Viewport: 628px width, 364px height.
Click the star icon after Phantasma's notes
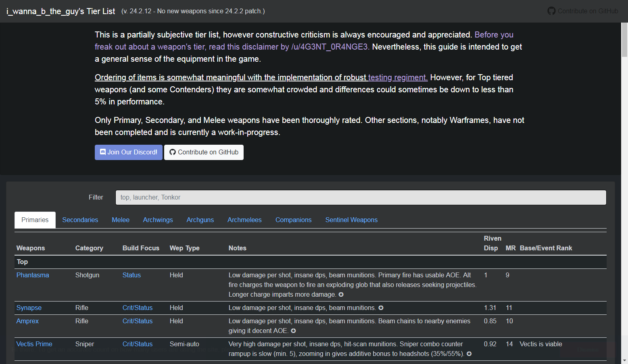click(341, 295)
